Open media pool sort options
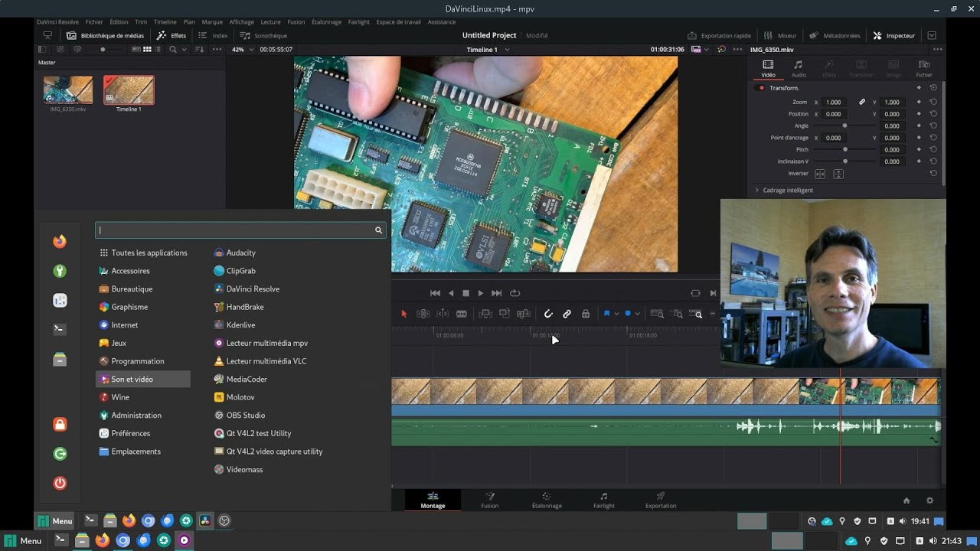The width and height of the screenshot is (980, 551). tap(200, 49)
